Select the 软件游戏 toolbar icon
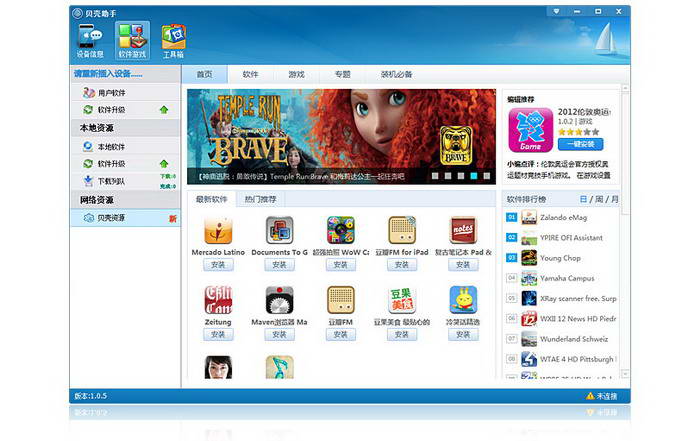The image size is (700, 441). [132, 41]
